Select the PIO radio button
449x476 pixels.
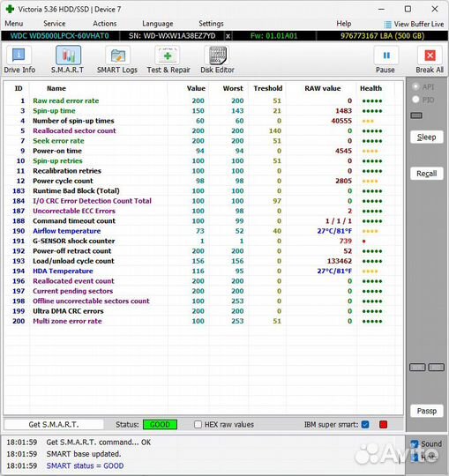pyautogui.click(x=415, y=100)
